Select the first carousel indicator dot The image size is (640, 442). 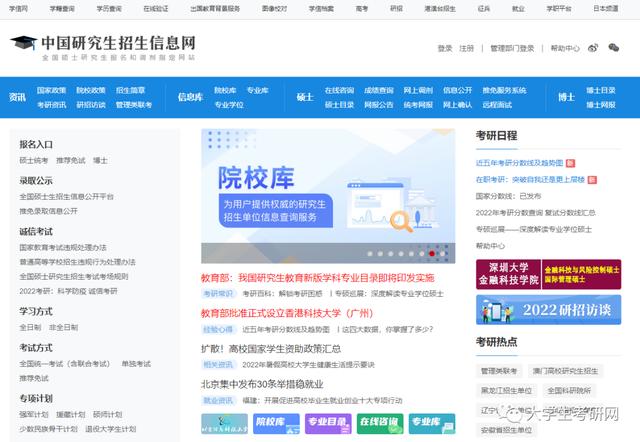pos(370,253)
